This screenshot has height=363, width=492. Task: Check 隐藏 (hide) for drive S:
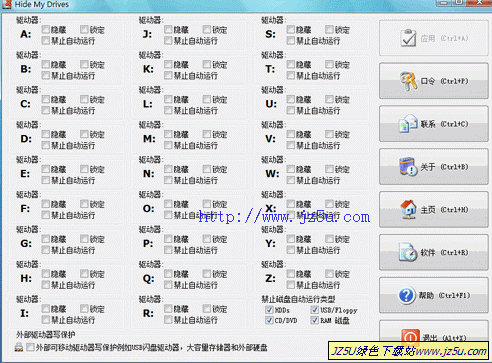[291, 30]
